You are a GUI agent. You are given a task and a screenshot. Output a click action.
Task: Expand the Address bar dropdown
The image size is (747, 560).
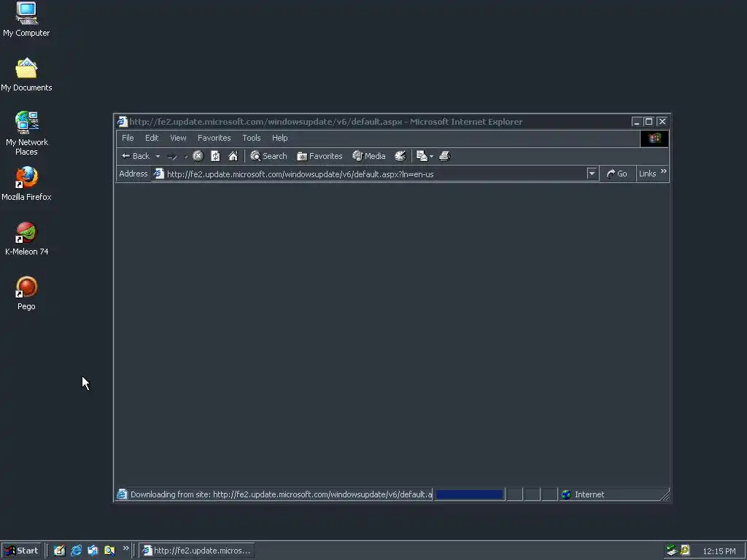coord(592,174)
